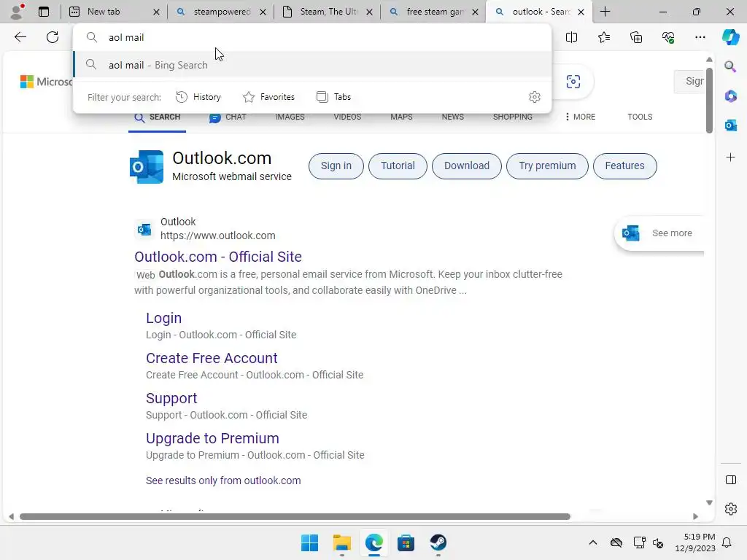The width and height of the screenshot is (747, 560).
Task: Click the vertical scrollbar thumb
Action: point(709,101)
